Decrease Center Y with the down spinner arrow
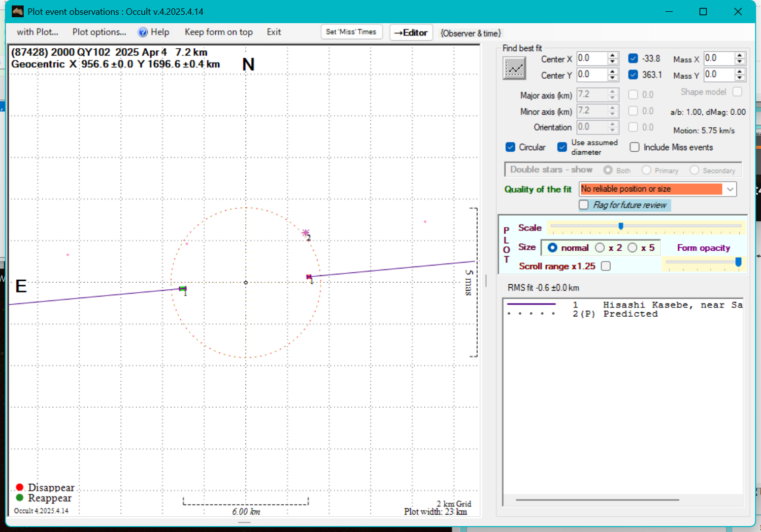761x532 pixels. pyautogui.click(x=612, y=78)
